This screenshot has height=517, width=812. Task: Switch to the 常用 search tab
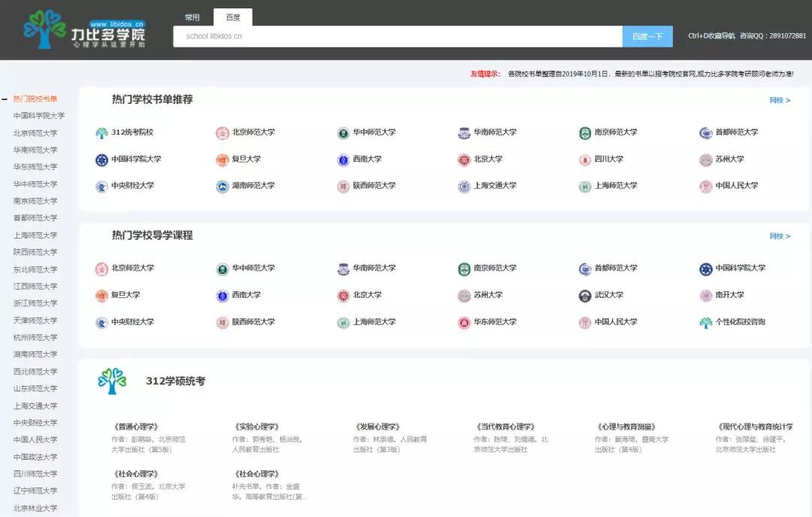(192, 16)
